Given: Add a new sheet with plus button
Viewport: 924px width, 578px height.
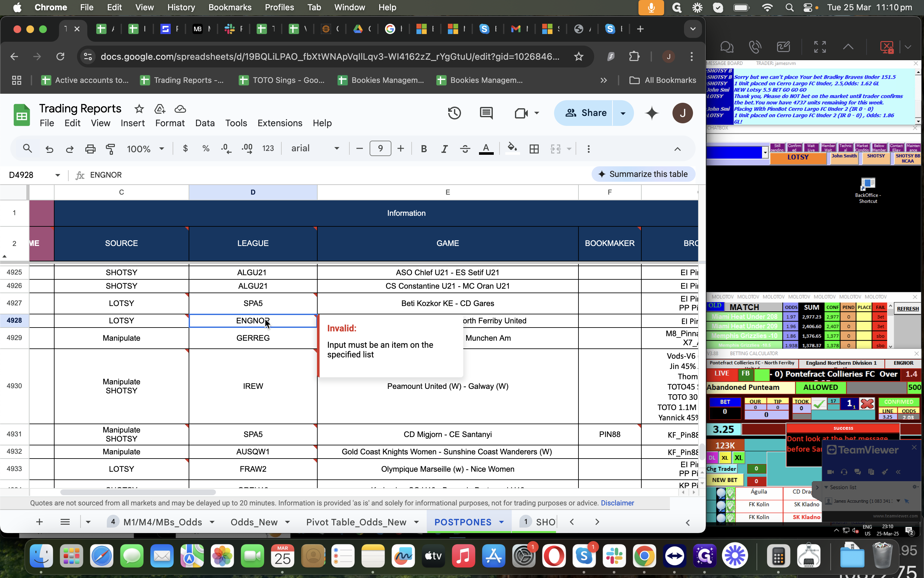Looking at the screenshot, I should (39, 522).
